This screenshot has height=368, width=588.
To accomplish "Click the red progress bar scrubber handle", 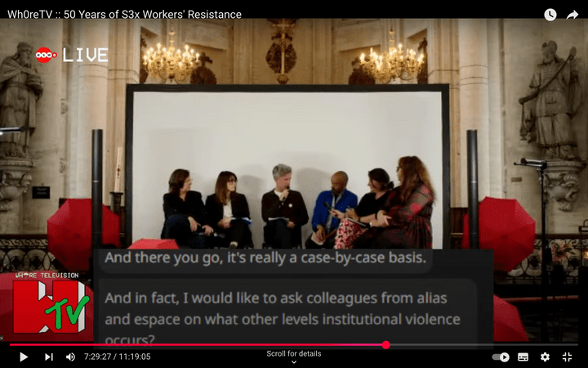I will 385,345.
